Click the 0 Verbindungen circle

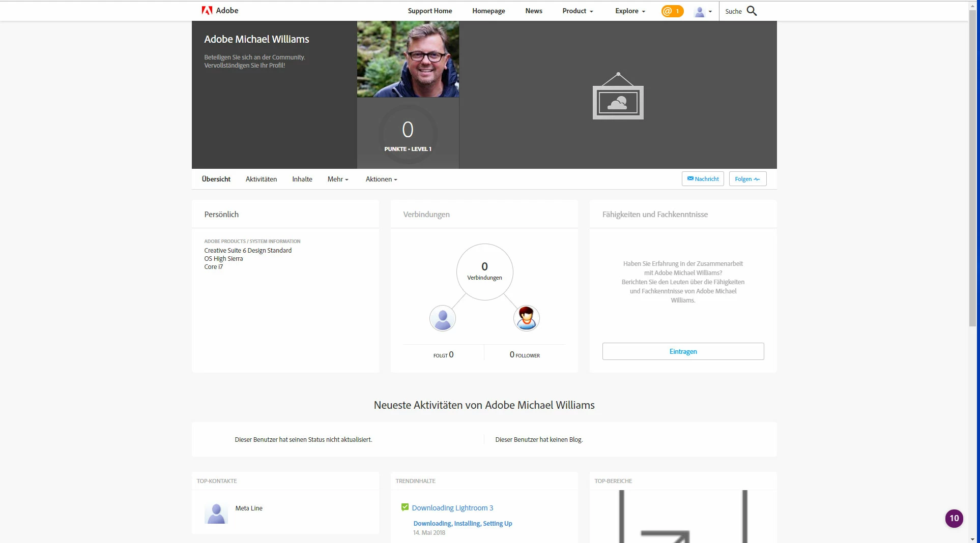point(484,272)
